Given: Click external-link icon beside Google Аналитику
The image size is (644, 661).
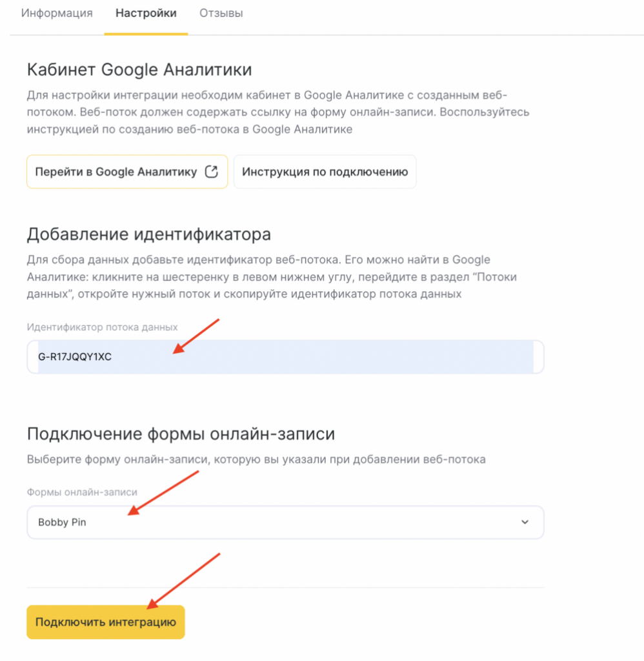Looking at the screenshot, I should pos(211,172).
